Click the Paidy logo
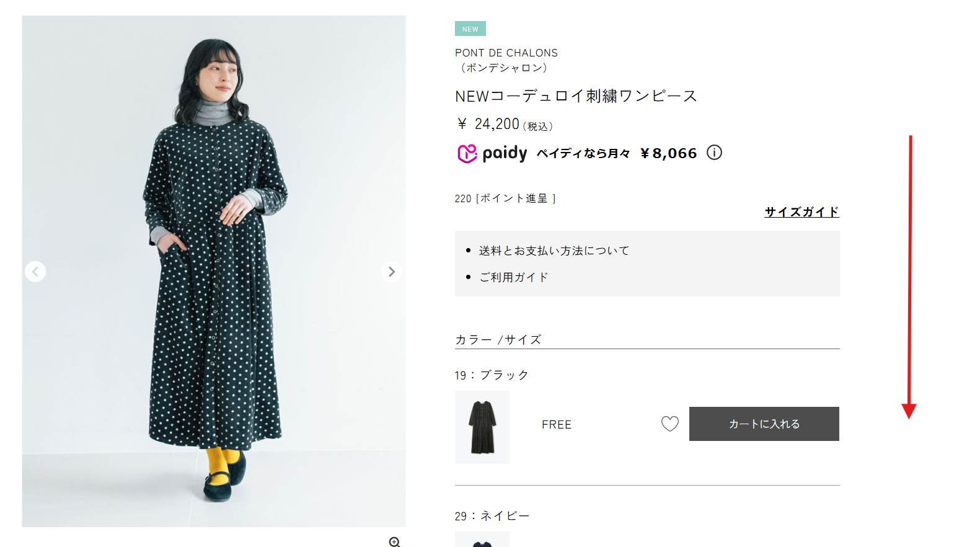Viewport: 980px width, 547px height. click(492, 153)
